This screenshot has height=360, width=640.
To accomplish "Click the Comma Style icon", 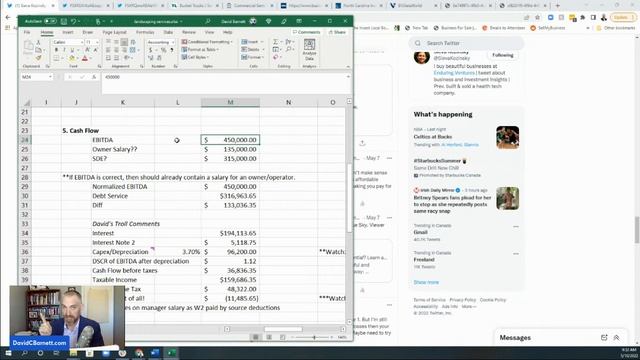I will pyautogui.click(x=171, y=50).
